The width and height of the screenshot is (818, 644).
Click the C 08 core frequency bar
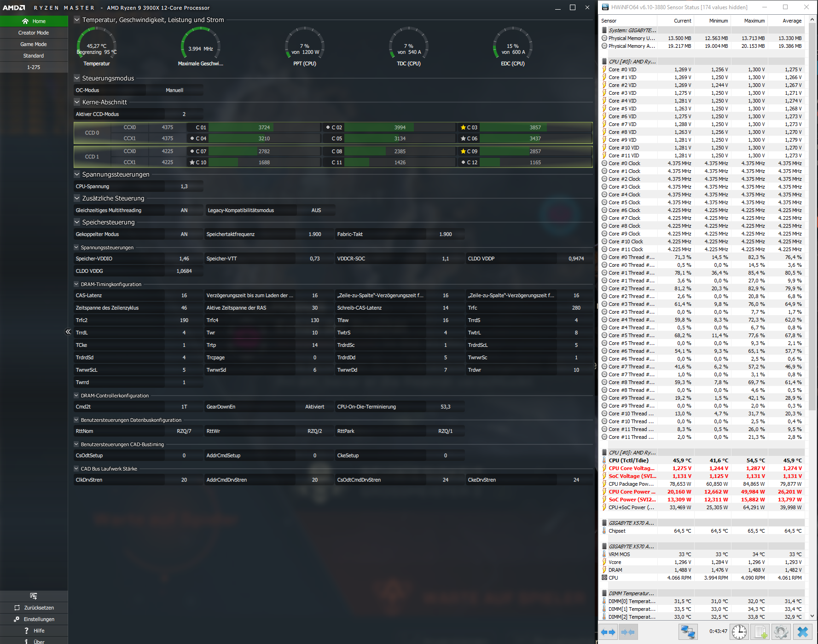(x=400, y=151)
